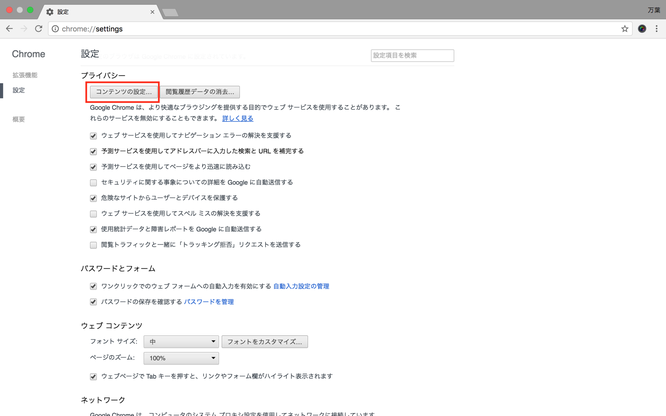The width and height of the screenshot is (666, 416).
Task: Click the コンテンツの設定... button
Action: pyautogui.click(x=124, y=92)
